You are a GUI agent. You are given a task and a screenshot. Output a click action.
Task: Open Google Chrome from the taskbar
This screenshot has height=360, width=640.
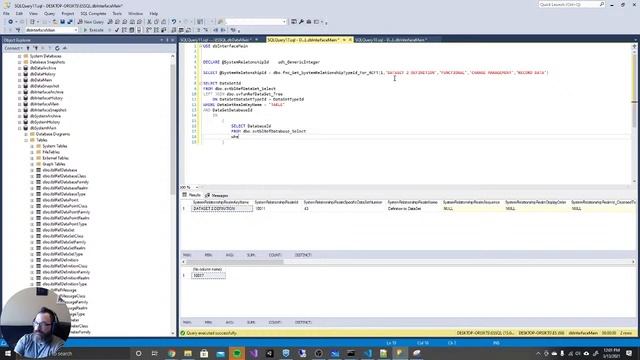[171, 353]
